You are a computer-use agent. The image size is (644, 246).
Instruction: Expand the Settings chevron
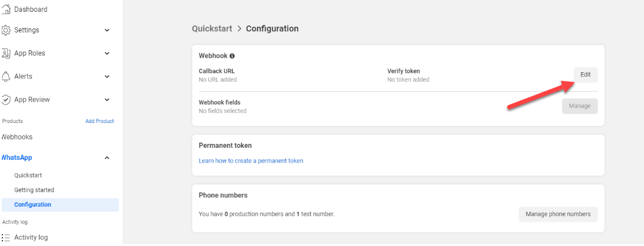pos(107,30)
